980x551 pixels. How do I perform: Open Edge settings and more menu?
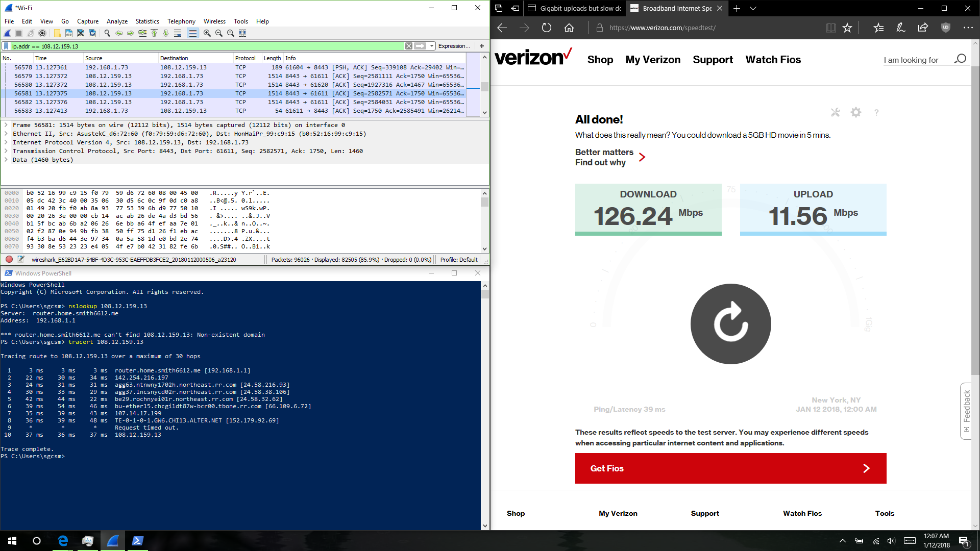(968, 28)
